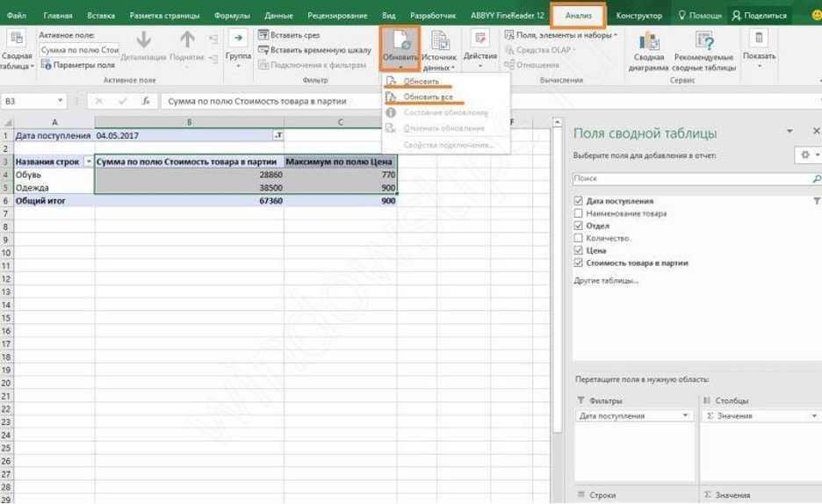The width and height of the screenshot is (822, 504).
Task: Enable the Наименование товара field checkbox
Action: point(578,213)
